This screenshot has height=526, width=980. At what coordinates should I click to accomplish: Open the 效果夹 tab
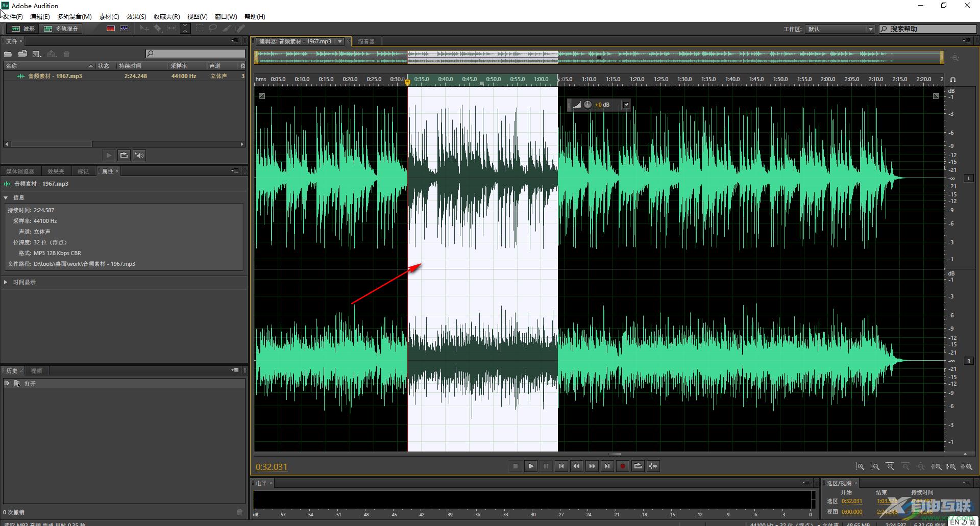coord(56,171)
